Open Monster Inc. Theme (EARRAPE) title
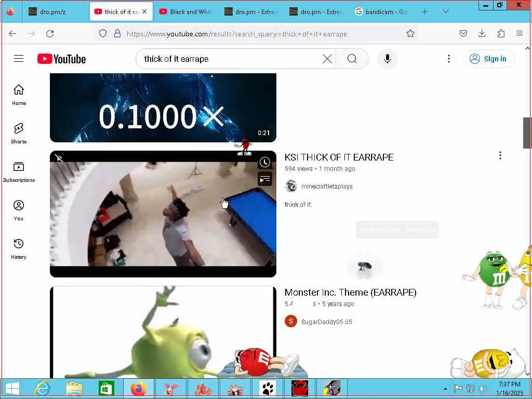Screen dimensions: 532x399 350,292
